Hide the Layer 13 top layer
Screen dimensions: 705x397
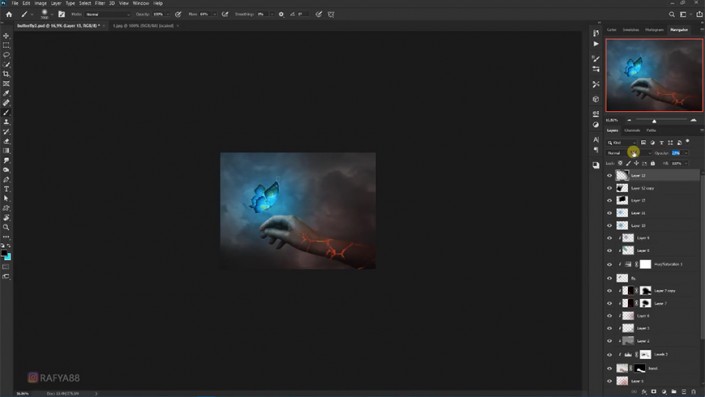pyautogui.click(x=610, y=176)
